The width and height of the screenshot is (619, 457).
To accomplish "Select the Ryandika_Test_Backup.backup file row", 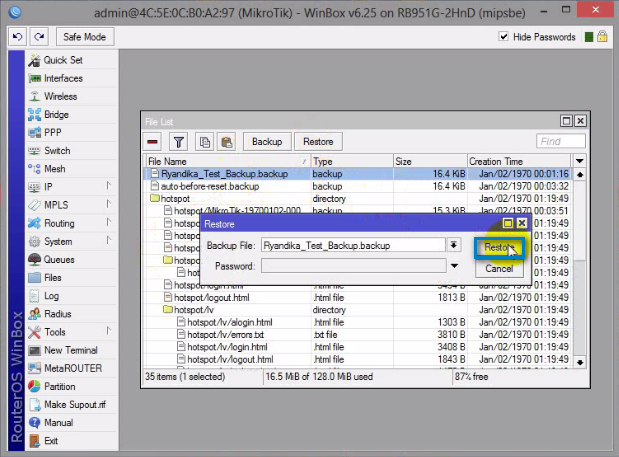I will [358, 174].
